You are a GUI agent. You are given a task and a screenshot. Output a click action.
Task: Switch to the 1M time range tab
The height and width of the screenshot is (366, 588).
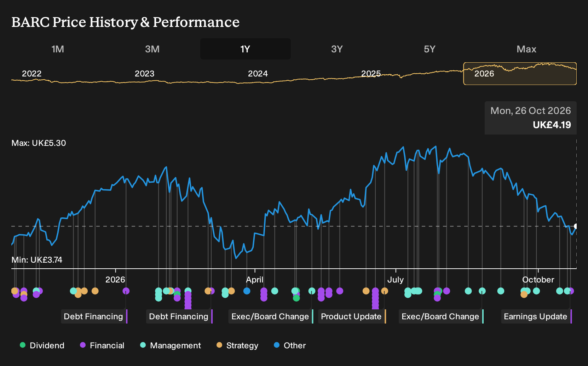[58, 49]
